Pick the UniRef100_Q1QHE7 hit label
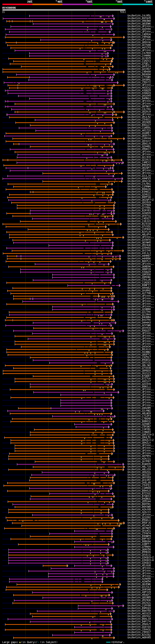This screenshot has width=155, height=644. coord(139,133)
